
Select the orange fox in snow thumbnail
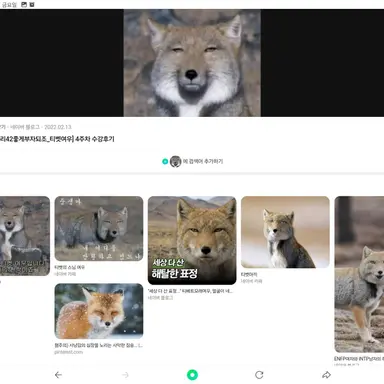pyautogui.click(x=99, y=311)
